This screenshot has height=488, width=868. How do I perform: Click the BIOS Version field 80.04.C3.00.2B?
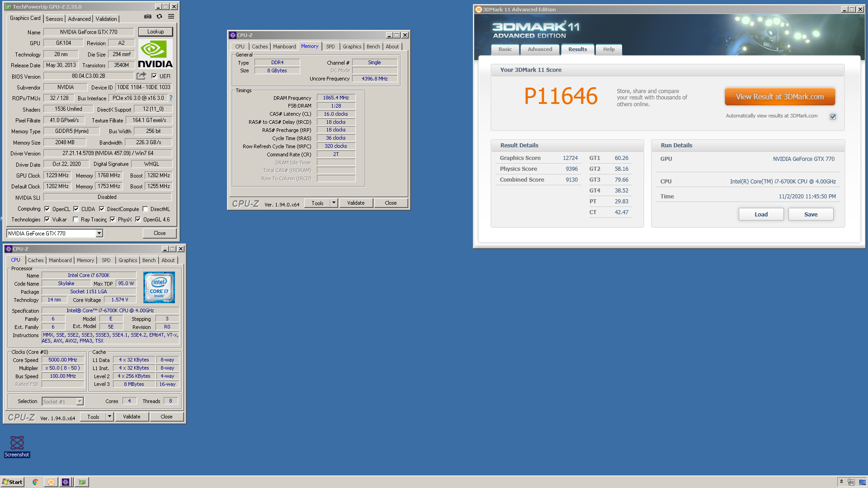[x=89, y=76]
